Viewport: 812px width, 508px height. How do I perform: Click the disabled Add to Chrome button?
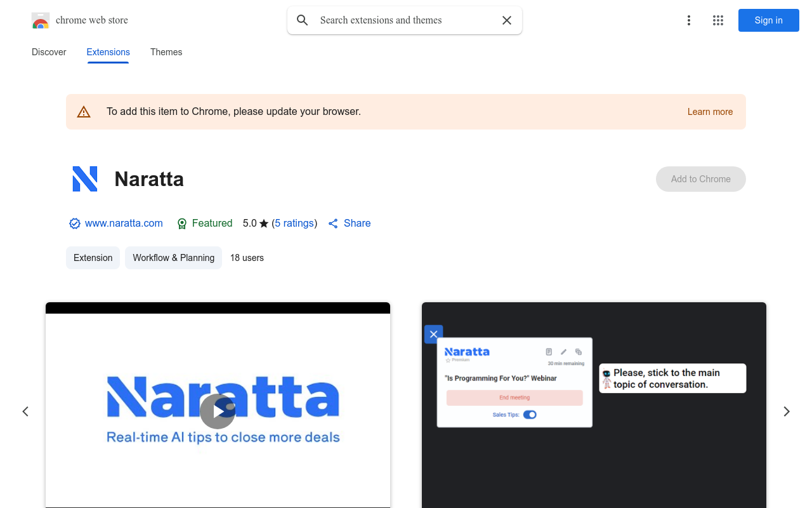click(701, 179)
